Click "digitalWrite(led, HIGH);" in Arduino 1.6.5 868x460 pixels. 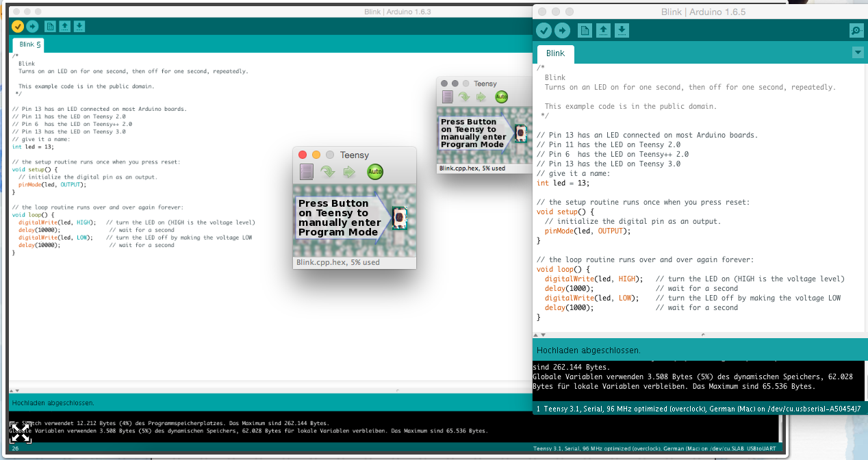tap(594, 279)
